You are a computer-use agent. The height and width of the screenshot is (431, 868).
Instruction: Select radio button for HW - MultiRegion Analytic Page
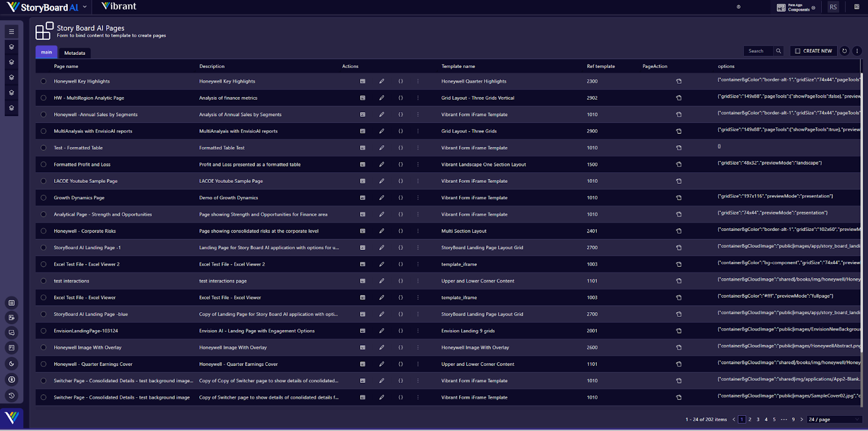click(43, 98)
